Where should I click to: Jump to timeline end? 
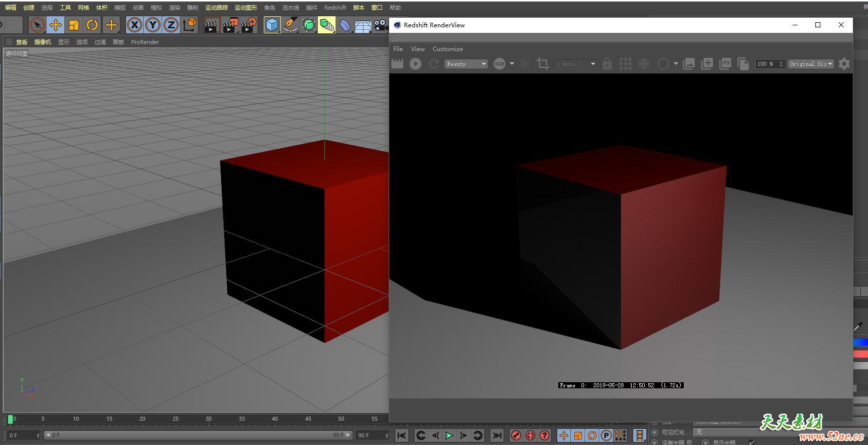coord(497,435)
